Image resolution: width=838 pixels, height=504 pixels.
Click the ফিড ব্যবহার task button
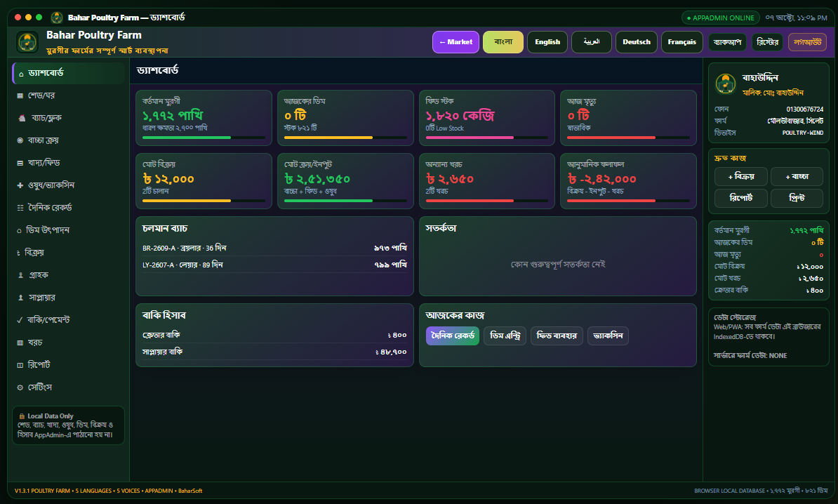[x=557, y=336]
